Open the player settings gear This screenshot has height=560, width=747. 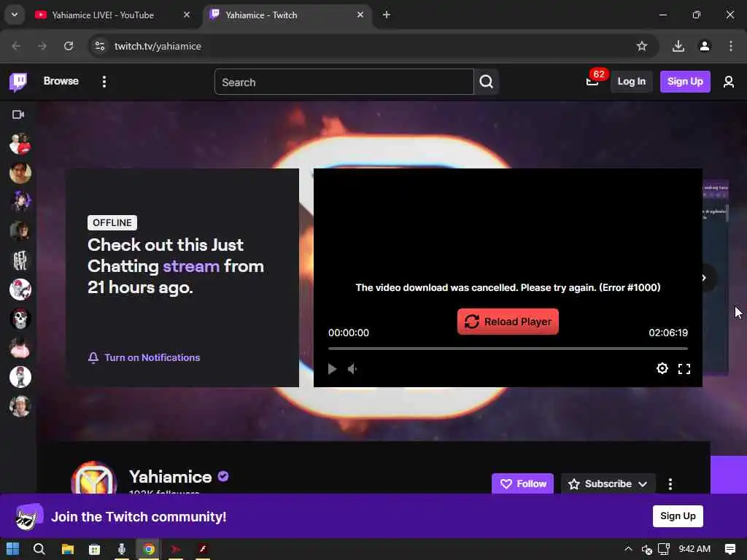point(662,368)
